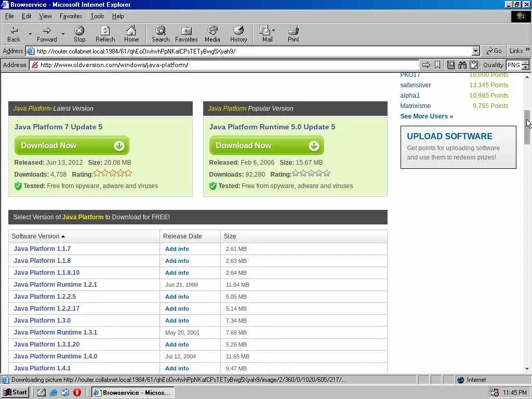Stop the page loading
Screen dimensions: 532x399
tap(79, 34)
